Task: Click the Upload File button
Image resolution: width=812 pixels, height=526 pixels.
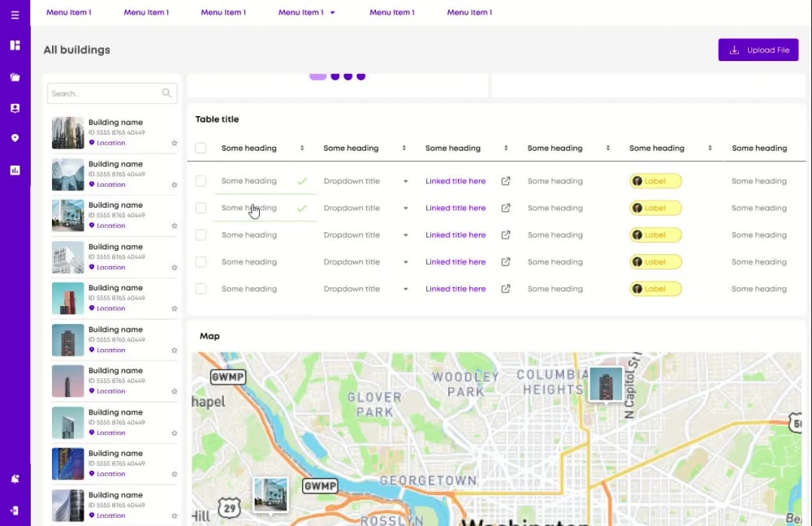Action: (x=758, y=50)
